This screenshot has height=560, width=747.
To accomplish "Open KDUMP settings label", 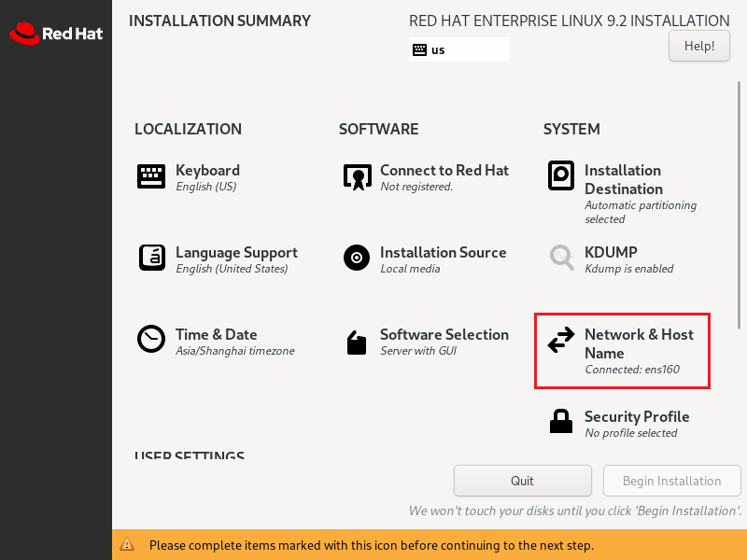I will click(611, 252).
